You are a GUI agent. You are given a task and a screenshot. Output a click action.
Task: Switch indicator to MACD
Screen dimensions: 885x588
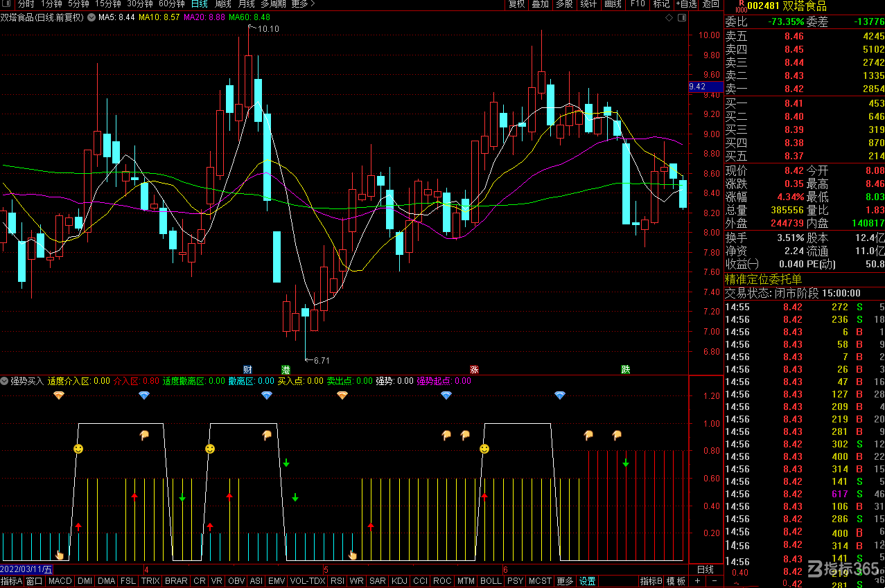click(60, 581)
